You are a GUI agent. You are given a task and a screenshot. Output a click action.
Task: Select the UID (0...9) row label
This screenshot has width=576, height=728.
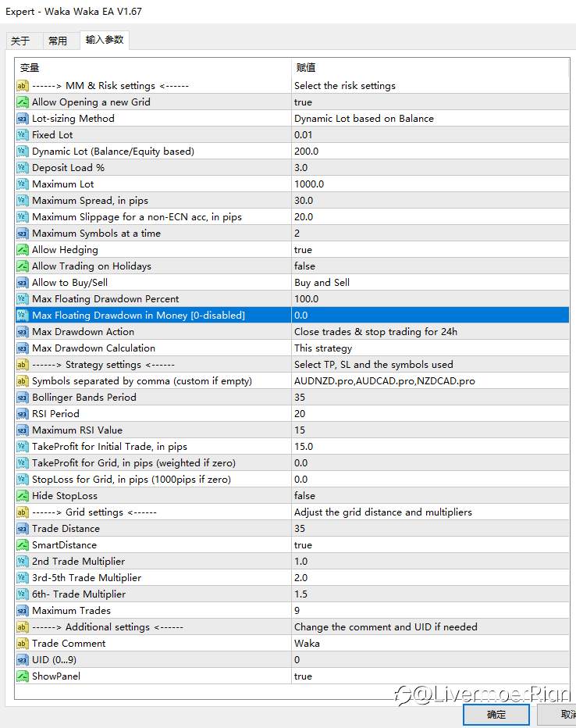pos(54,660)
